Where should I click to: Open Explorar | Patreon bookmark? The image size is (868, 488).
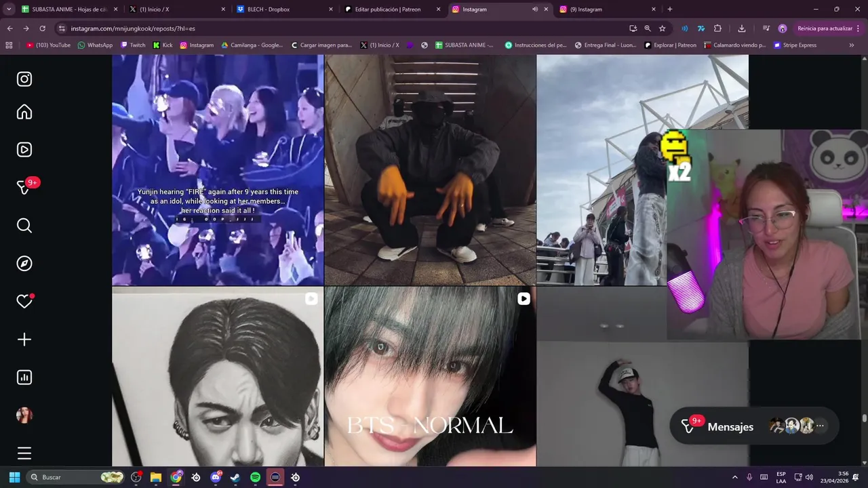669,45
